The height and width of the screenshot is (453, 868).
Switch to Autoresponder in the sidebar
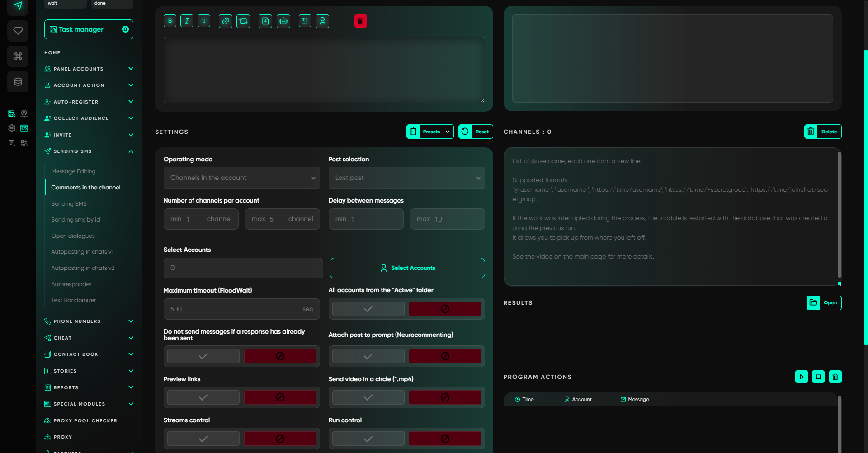(x=71, y=284)
